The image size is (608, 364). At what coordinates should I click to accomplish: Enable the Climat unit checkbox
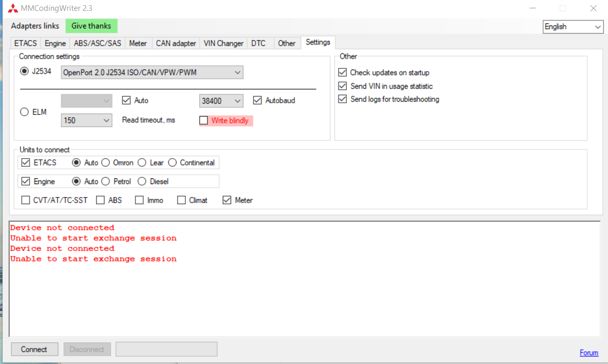pos(181,200)
